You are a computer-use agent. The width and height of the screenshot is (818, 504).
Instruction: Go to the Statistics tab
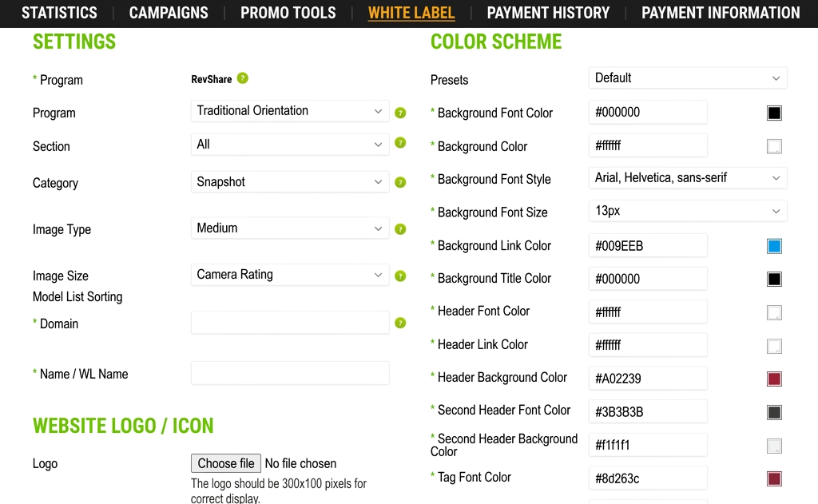(x=59, y=13)
